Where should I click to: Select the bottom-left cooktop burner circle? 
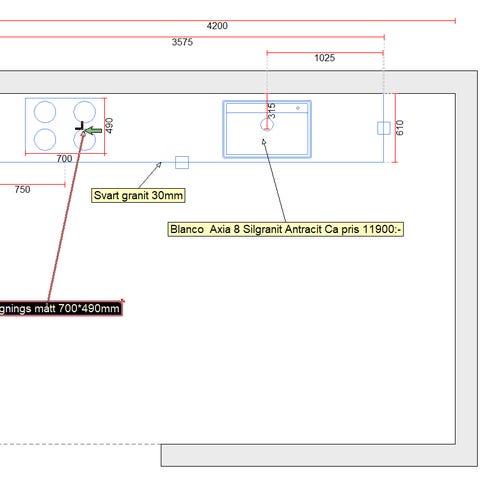point(45,140)
